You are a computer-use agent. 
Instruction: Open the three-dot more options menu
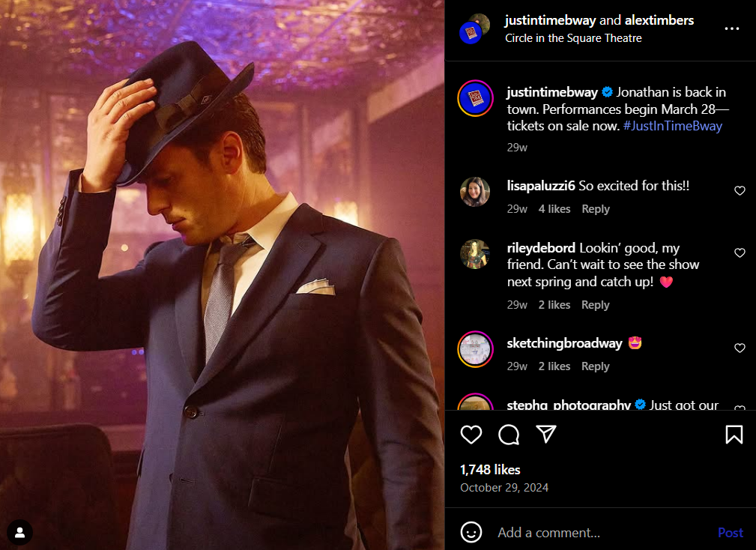731,29
